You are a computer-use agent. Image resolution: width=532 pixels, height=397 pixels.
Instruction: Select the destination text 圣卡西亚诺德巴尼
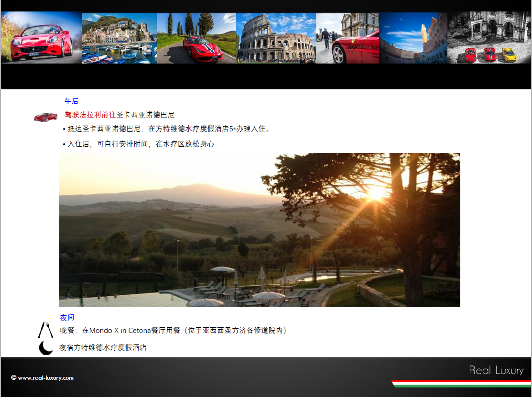coord(145,115)
